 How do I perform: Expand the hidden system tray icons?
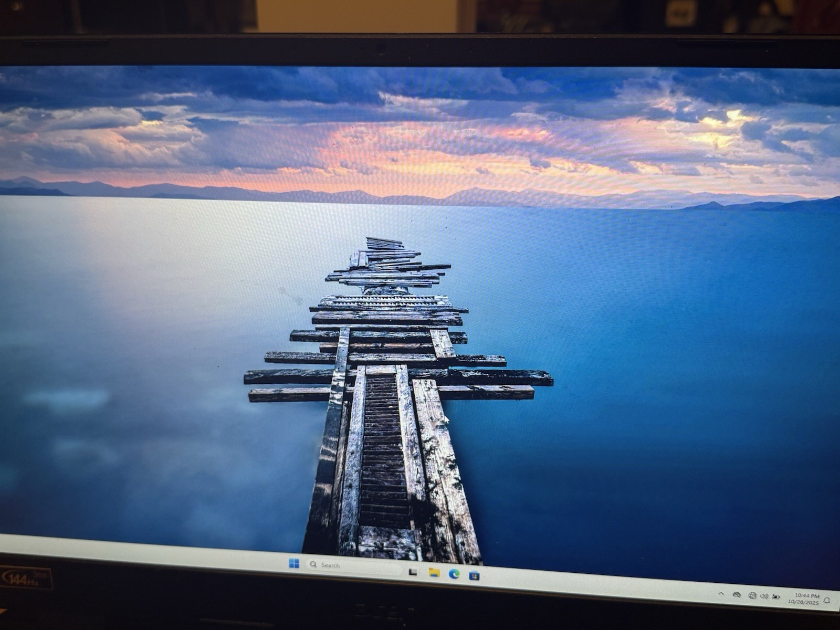coord(721,593)
